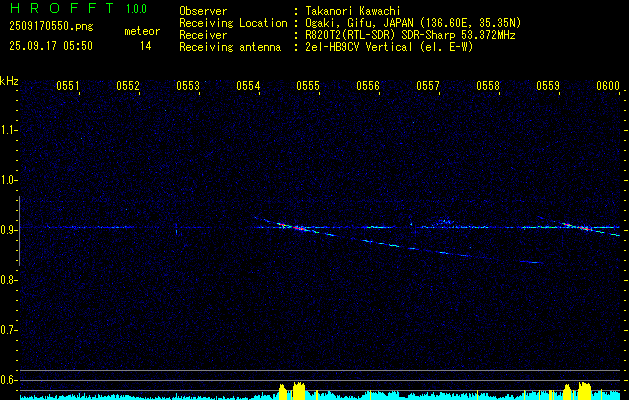This screenshot has width=629, height=400.
Task: Click the 0555 time marker
Action: [308, 86]
